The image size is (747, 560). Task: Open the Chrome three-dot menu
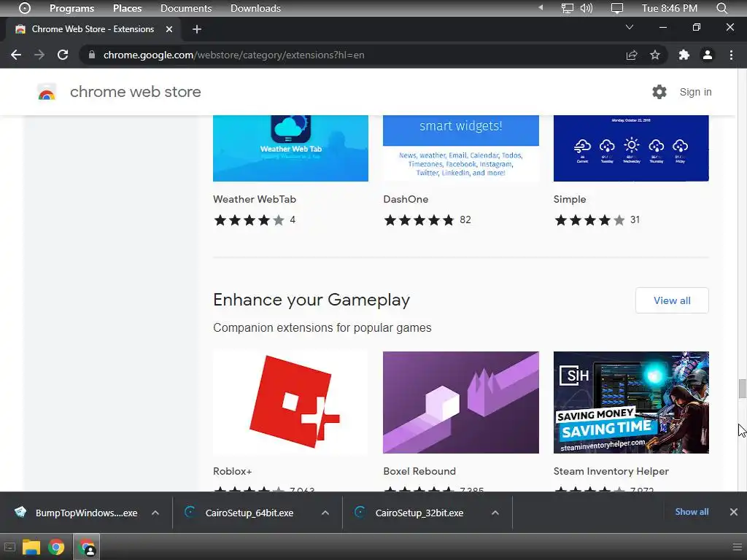tap(731, 55)
